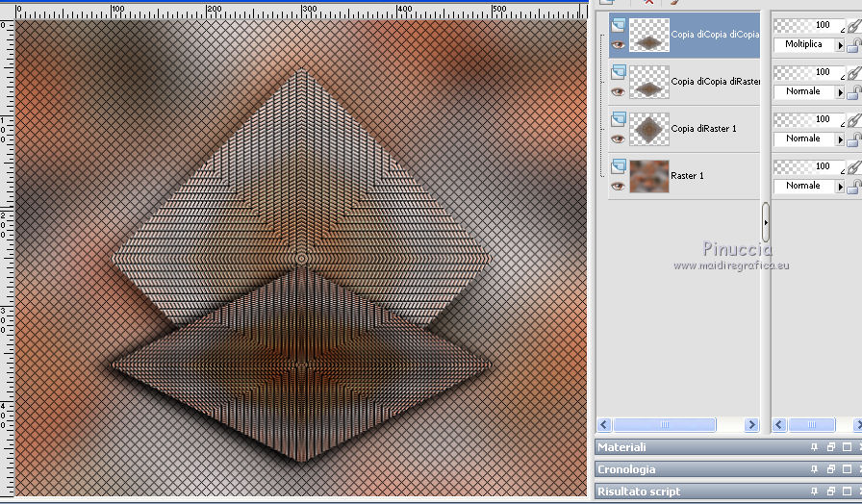Open the Cronologia panel header
The image size is (862, 504).
pos(728,469)
